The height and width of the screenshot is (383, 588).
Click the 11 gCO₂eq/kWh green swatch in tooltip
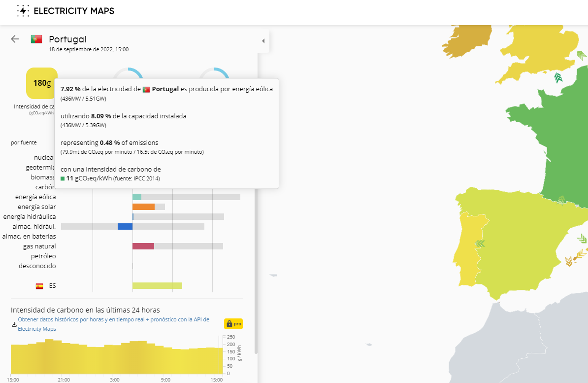63,178
